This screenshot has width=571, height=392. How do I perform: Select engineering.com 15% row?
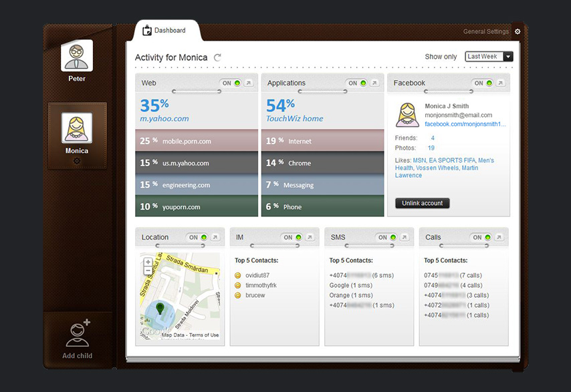pyautogui.click(x=197, y=184)
